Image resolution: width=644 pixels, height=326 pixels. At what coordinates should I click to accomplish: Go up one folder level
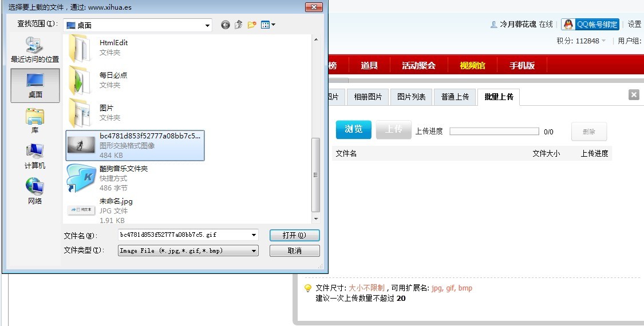coord(239,25)
